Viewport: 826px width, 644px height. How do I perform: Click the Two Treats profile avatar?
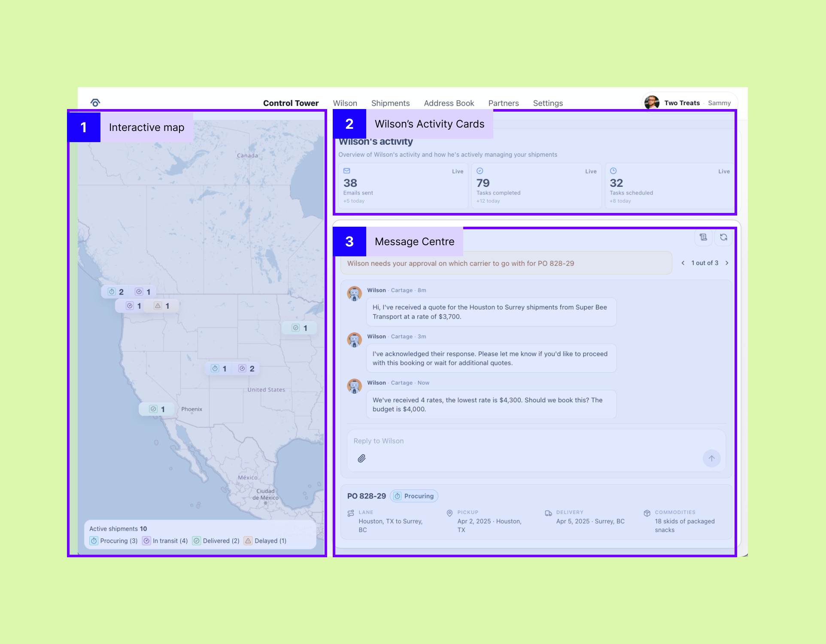(x=652, y=103)
